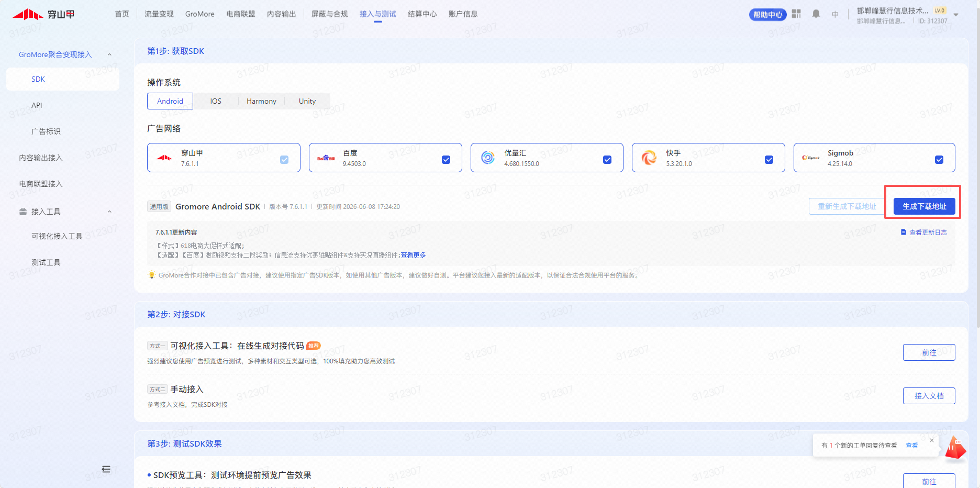
Task: Click the 穿山甲 ad network logo
Action: tap(164, 158)
